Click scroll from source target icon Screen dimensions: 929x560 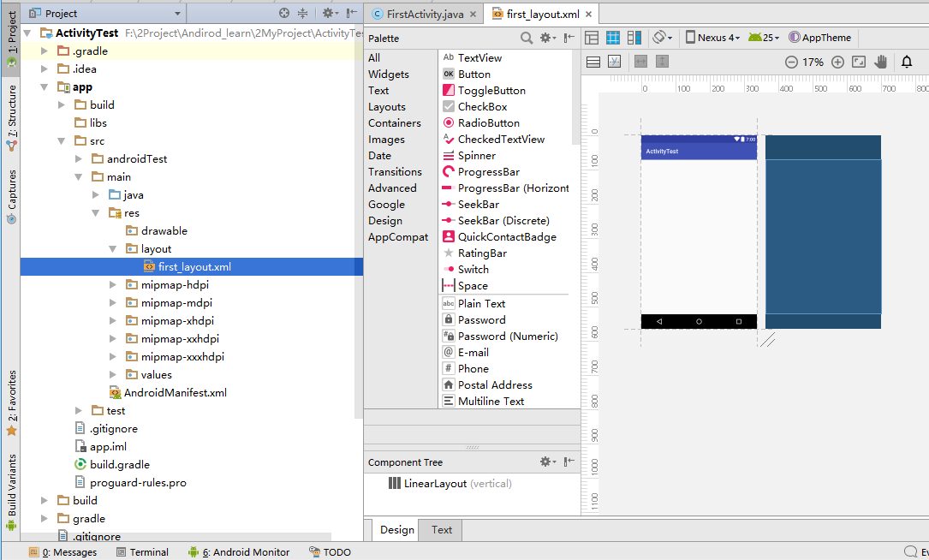pyautogui.click(x=284, y=14)
